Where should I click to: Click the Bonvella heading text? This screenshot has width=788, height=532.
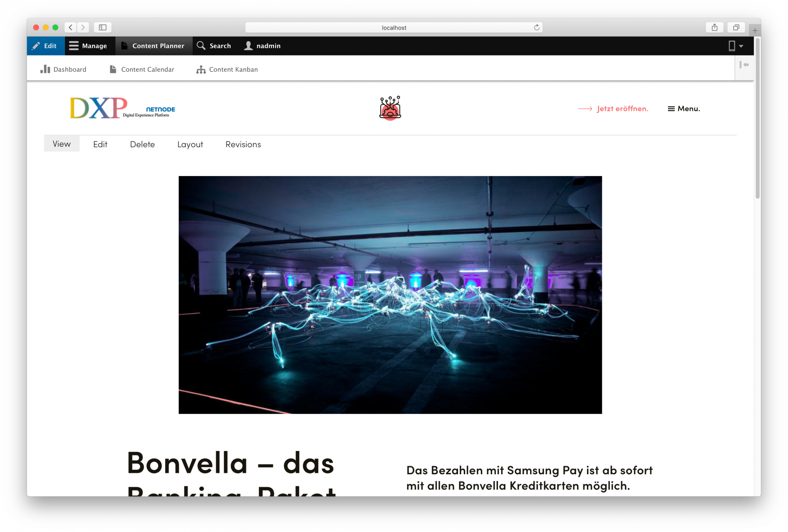(x=231, y=472)
